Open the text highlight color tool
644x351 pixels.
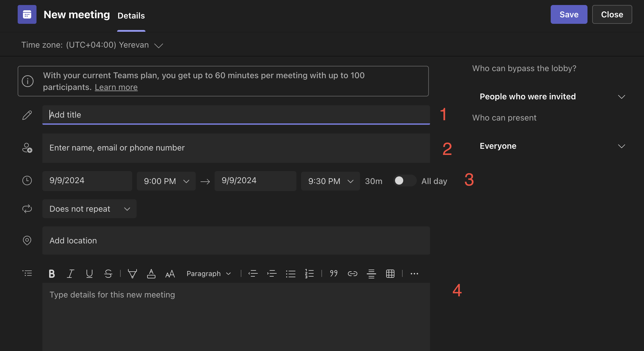click(x=132, y=273)
